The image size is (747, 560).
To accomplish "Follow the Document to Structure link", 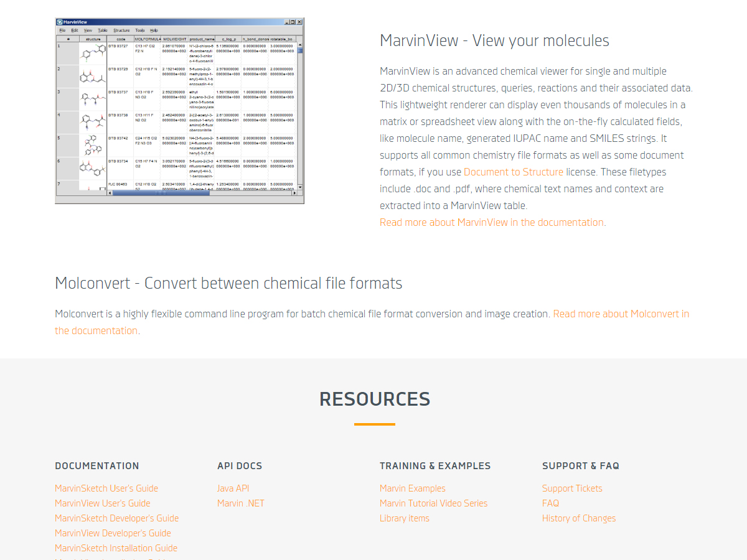I will 513,172.
